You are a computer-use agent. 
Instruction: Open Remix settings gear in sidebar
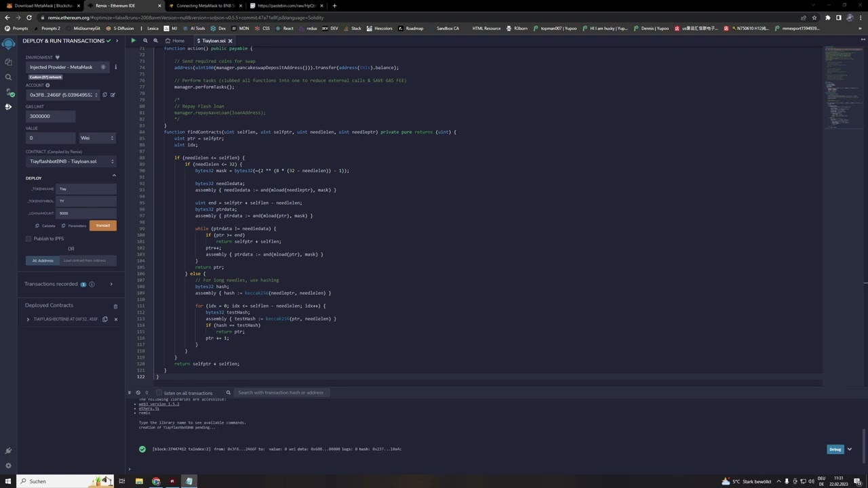(8, 466)
